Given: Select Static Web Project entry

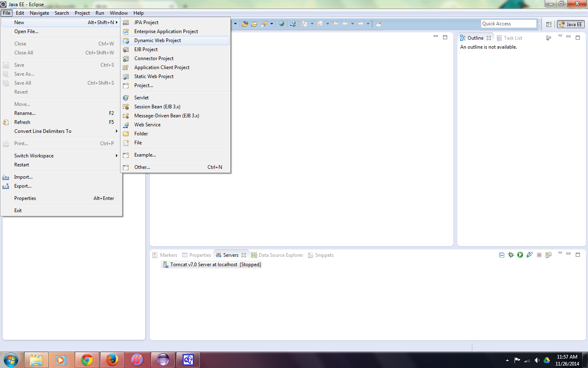Looking at the screenshot, I should pos(176,76).
